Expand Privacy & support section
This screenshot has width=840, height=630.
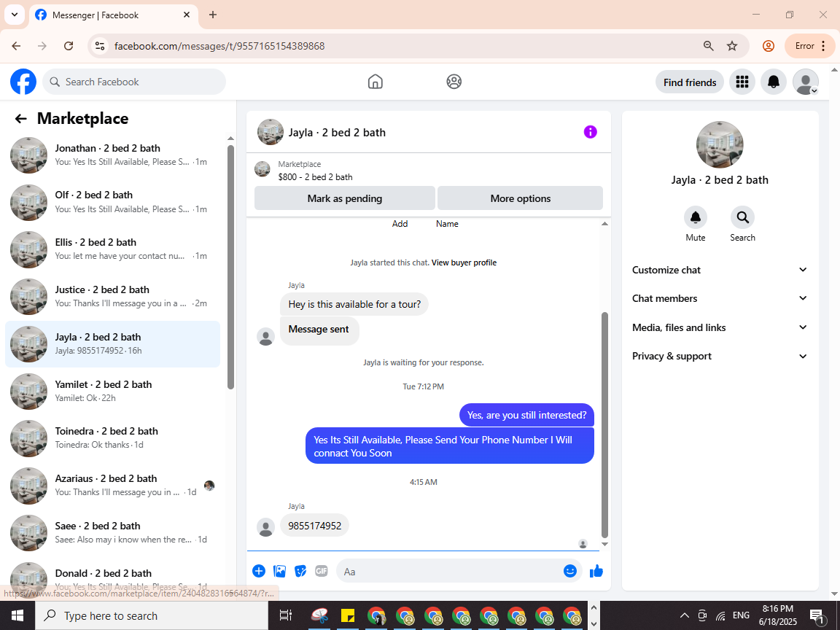click(x=719, y=357)
